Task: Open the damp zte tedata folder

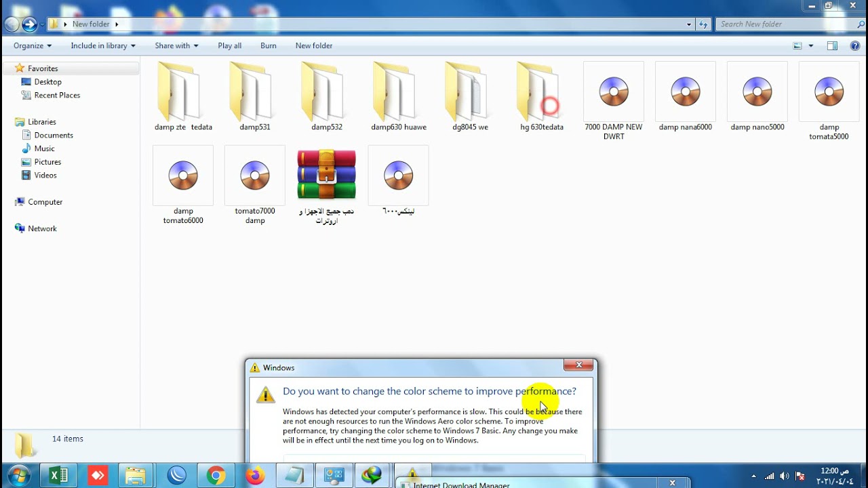Action: (x=183, y=96)
